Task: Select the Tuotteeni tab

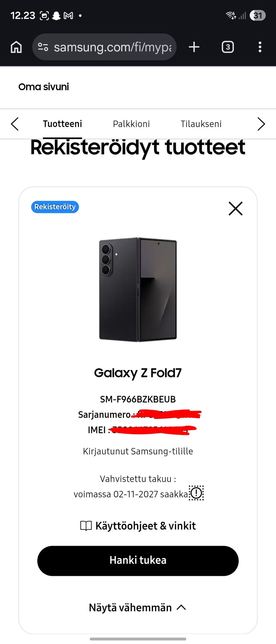Action: click(62, 124)
